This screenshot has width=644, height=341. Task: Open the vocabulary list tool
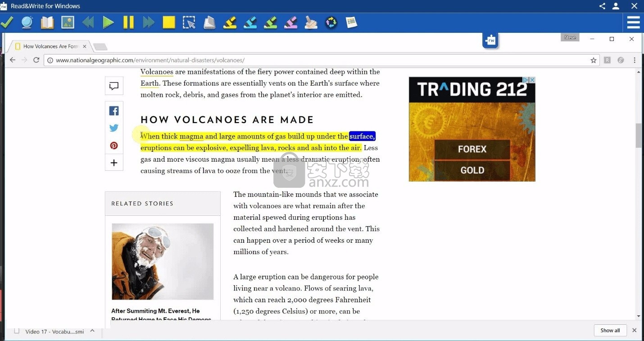[x=351, y=22]
